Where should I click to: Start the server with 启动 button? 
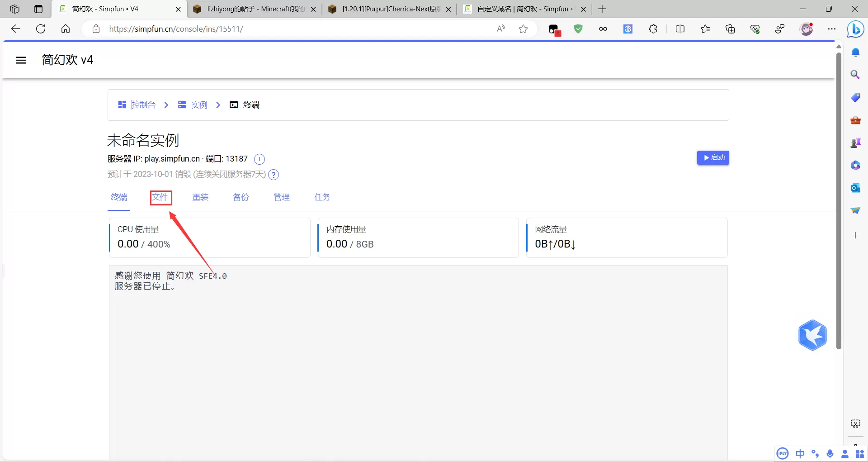[x=713, y=157]
